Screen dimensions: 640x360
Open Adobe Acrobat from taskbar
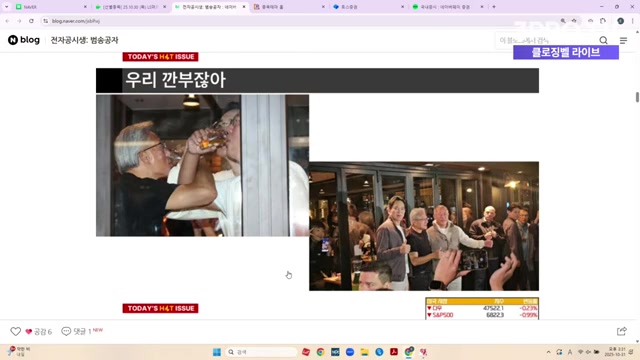click(394, 352)
